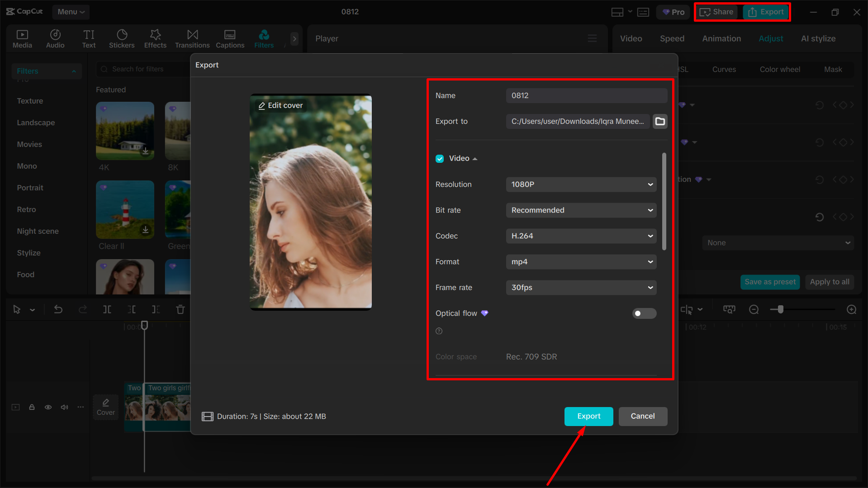The image size is (868, 488).
Task: Open the Captions panel
Action: pos(230,38)
